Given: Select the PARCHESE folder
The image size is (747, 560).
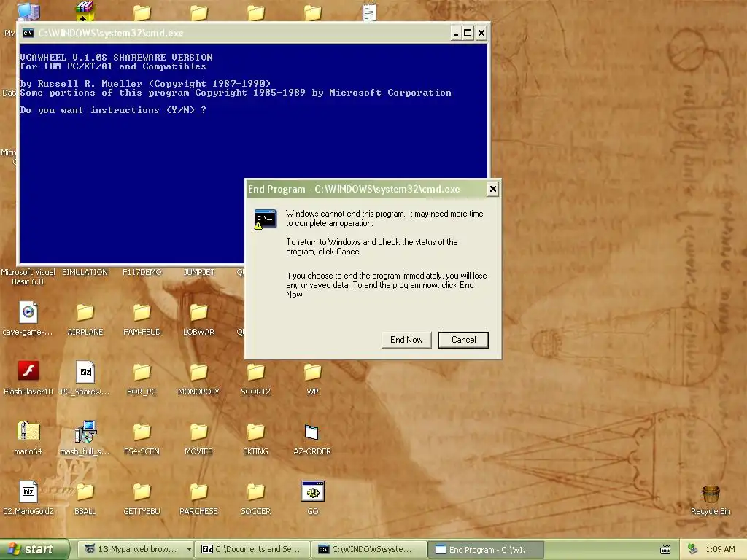Looking at the screenshot, I should coord(198,492).
